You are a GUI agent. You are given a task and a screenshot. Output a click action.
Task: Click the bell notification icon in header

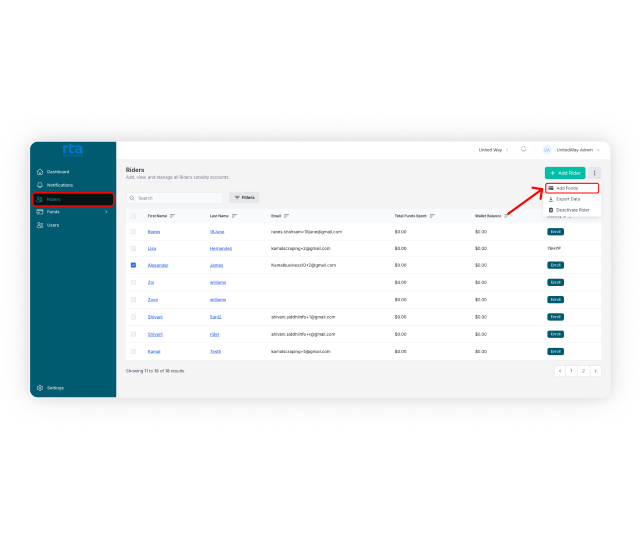[524, 149]
